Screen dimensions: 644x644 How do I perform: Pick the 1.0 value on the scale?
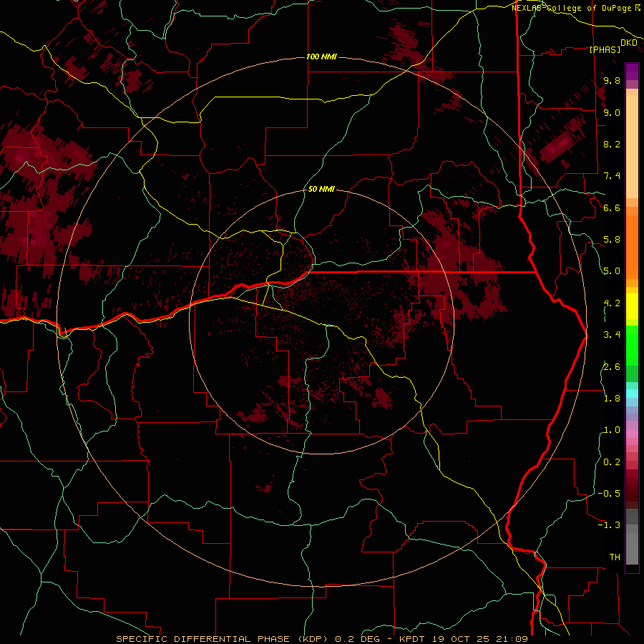612,430
